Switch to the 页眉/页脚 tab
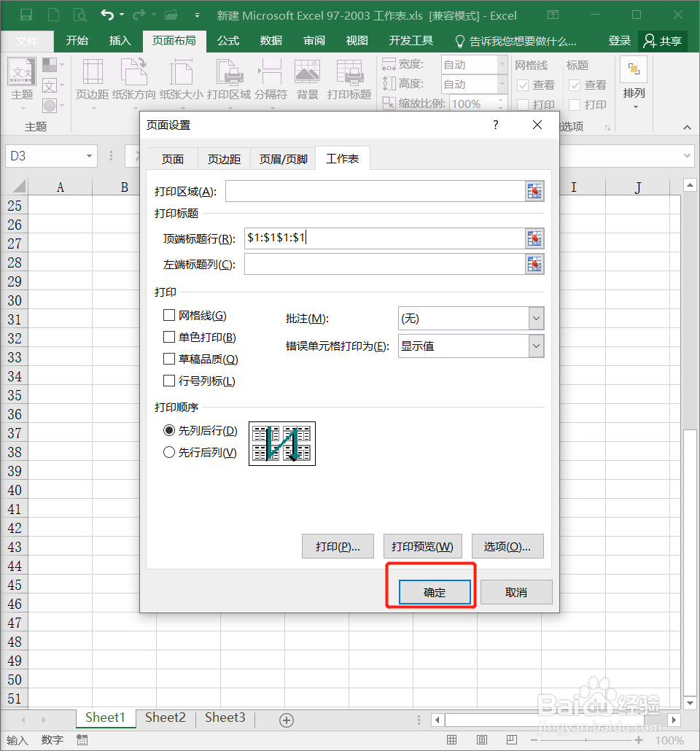Screen dimensions: 700x751 pos(282,158)
